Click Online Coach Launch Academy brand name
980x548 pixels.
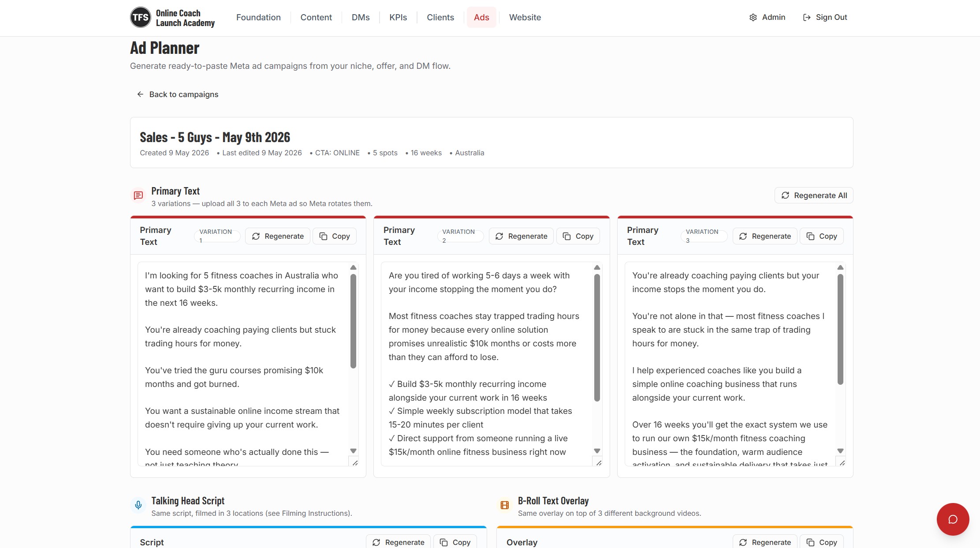[185, 18]
